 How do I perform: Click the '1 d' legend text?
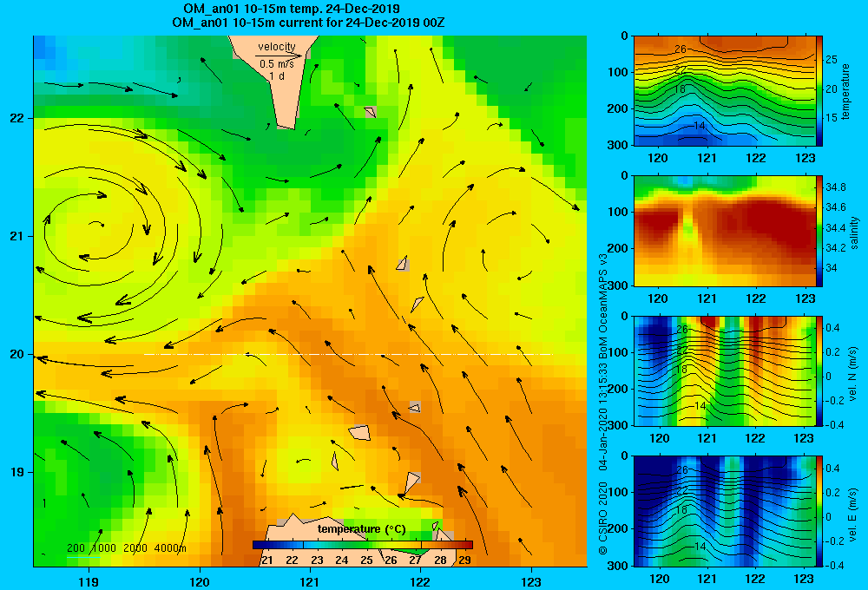(277, 75)
